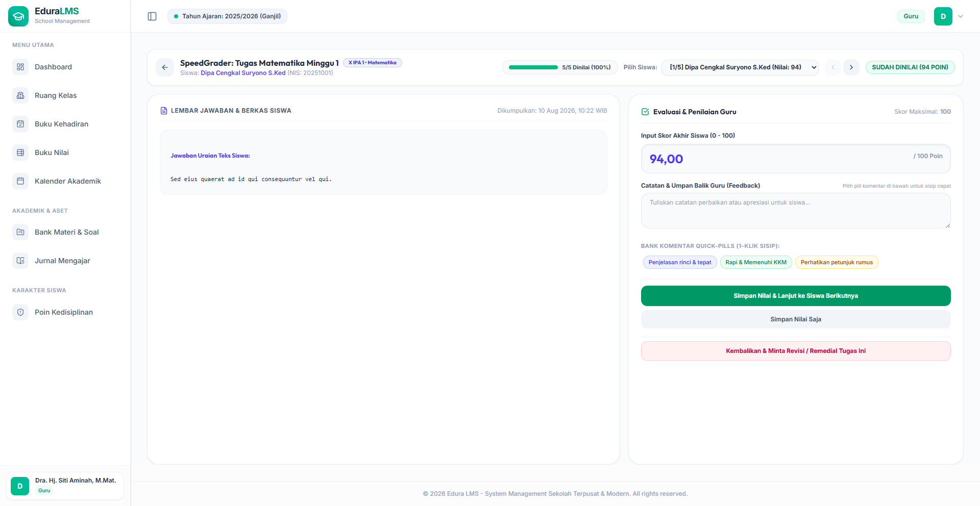
Task: Click the Buku Kehadiran calendar-check icon
Action: click(20, 124)
